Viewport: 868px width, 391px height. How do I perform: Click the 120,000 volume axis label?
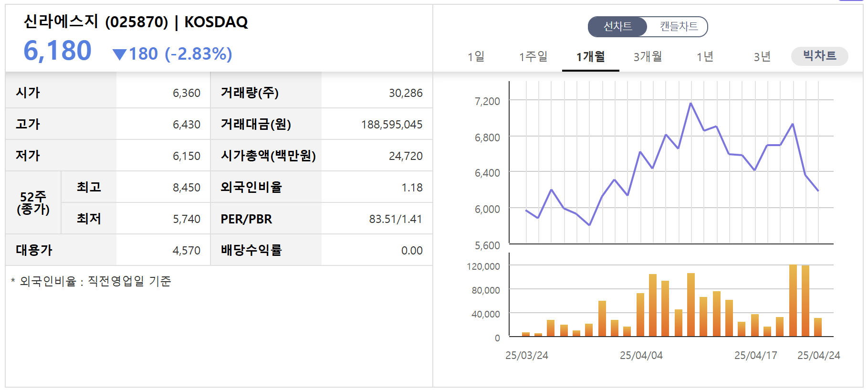point(483,266)
